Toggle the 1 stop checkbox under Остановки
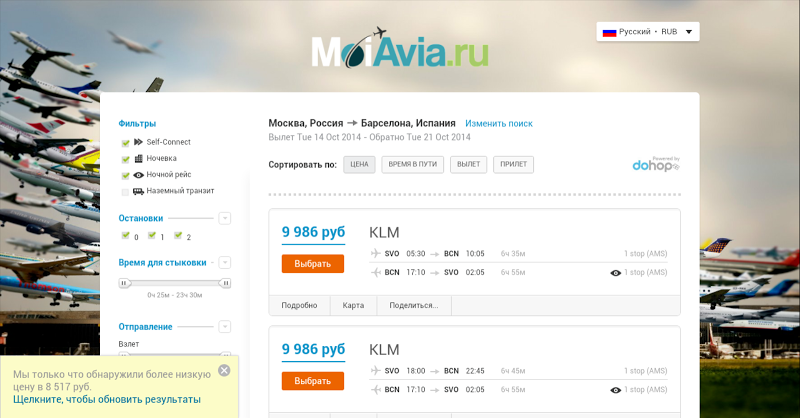 (x=151, y=236)
